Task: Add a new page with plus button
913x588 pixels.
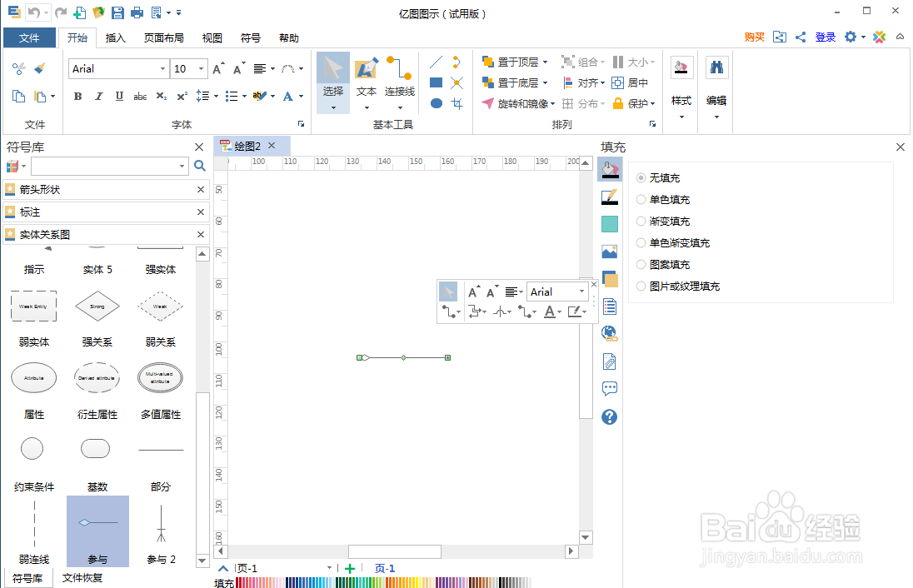Action: pos(349,569)
